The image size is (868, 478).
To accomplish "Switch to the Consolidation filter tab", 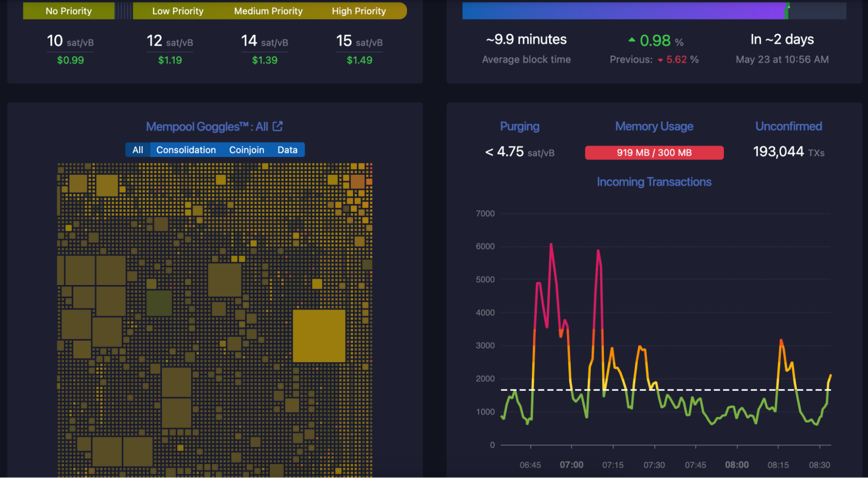I will pyautogui.click(x=185, y=149).
